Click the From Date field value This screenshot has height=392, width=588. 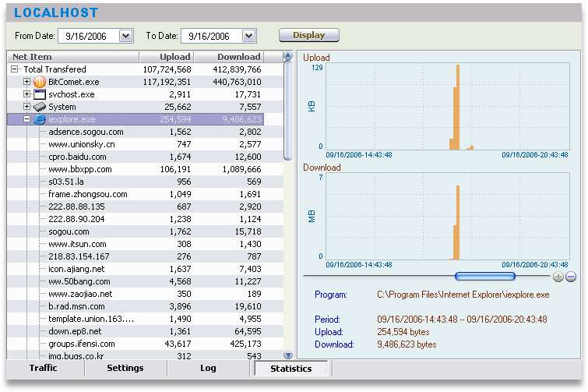[86, 37]
